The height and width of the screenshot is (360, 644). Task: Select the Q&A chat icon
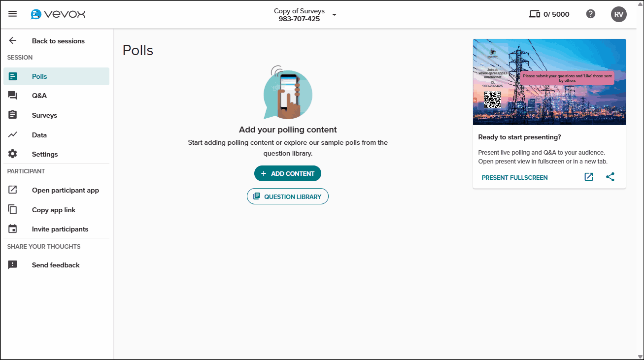click(13, 95)
